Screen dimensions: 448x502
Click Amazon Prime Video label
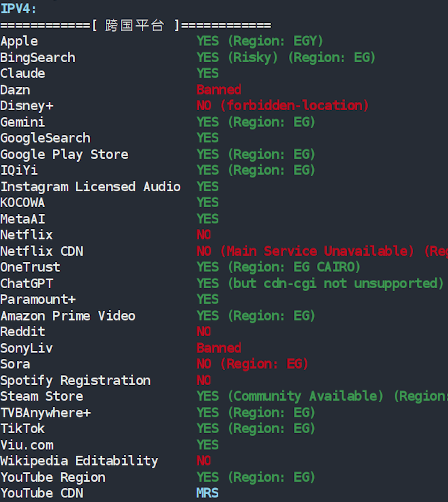[x=68, y=316]
